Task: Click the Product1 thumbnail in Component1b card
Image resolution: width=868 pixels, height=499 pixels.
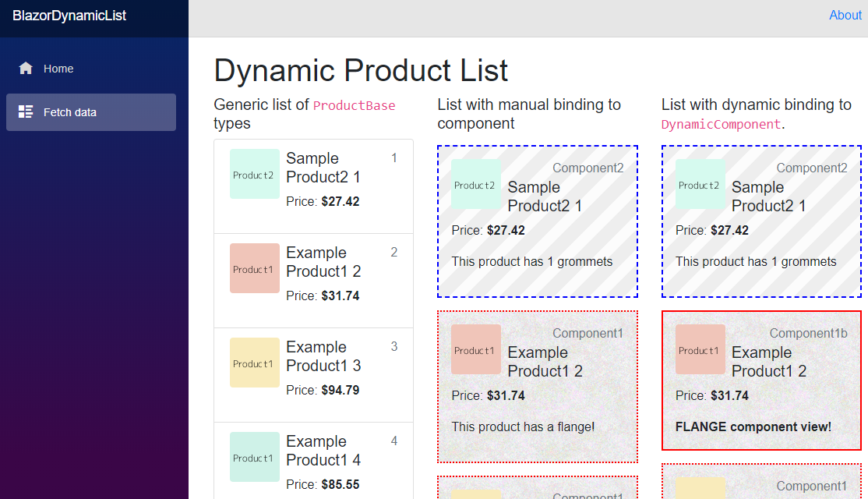Action: [700, 349]
